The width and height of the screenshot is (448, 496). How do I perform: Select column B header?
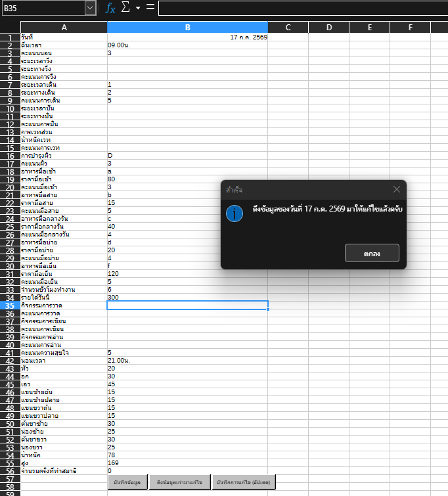pyautogui.click(x=188, y=28)
